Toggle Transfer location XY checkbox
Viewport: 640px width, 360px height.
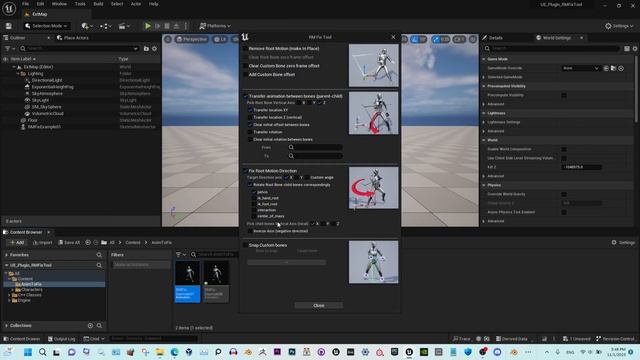coord(250,110)
